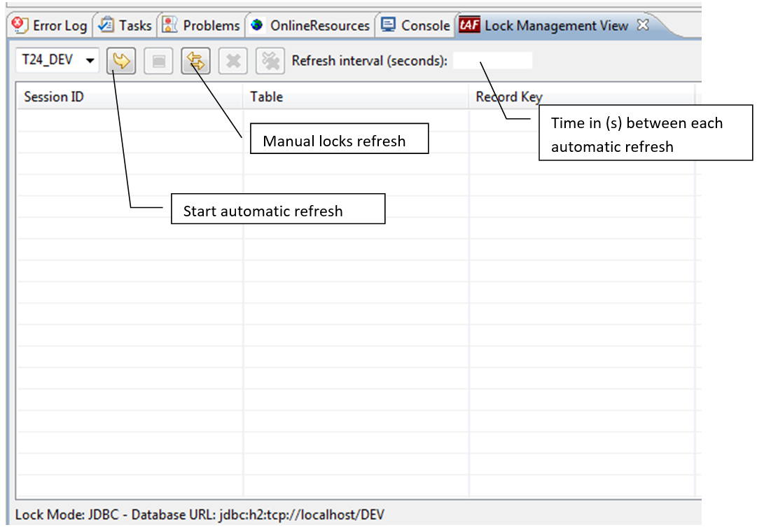757x532 pixels.
Task: Click the start automatic refresh icon
Action: point(121,62)
